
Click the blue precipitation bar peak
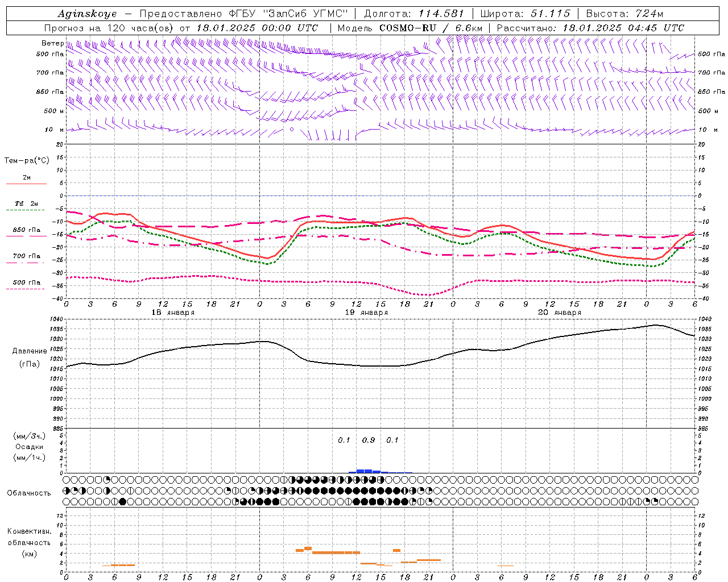pos(364,471)
